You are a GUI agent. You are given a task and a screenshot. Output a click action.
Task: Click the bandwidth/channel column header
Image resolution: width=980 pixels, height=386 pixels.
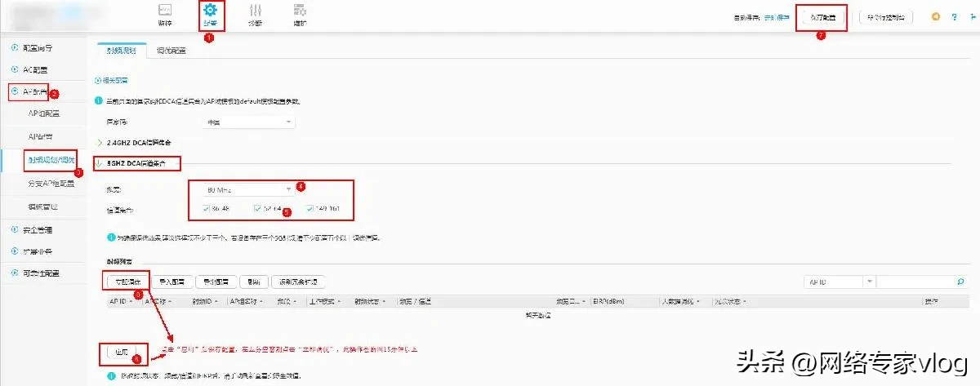(415, 301)
